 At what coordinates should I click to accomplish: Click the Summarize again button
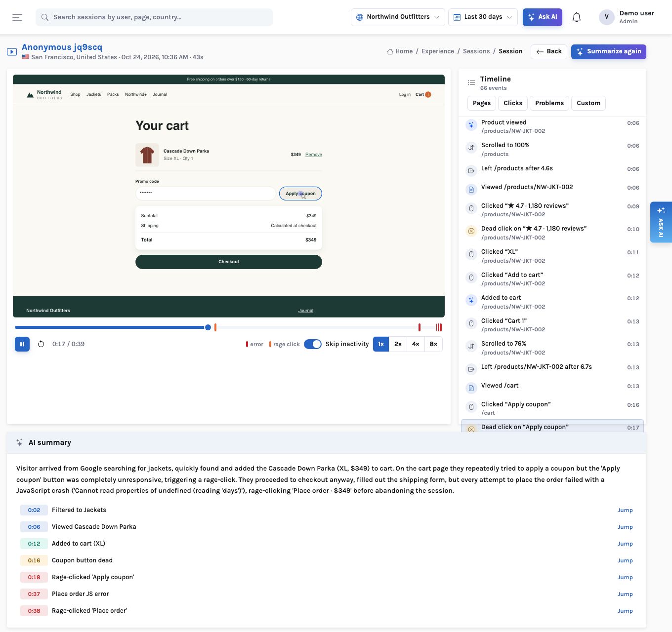[609, 52]
